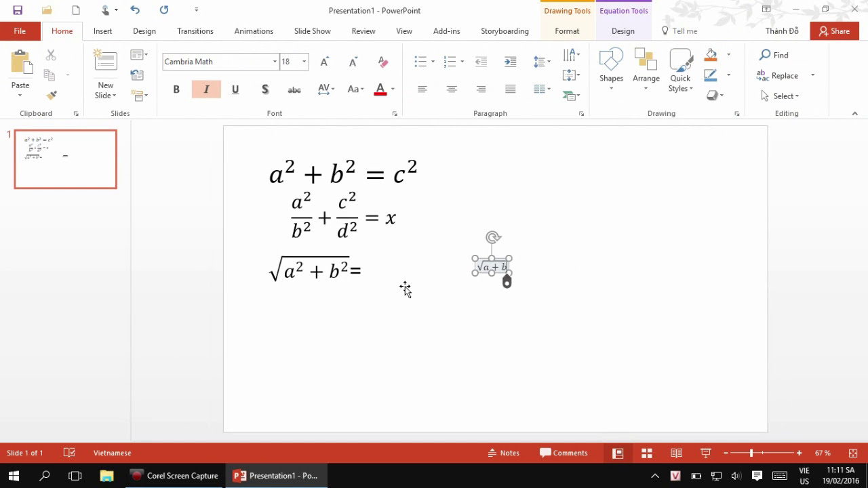Start Slide Show from status bar icon

coord(705,453)
